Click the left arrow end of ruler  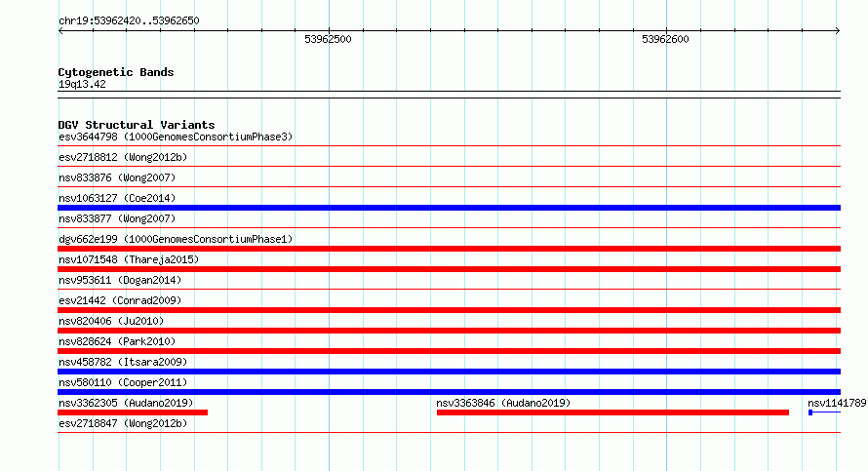tap(60, 31)
